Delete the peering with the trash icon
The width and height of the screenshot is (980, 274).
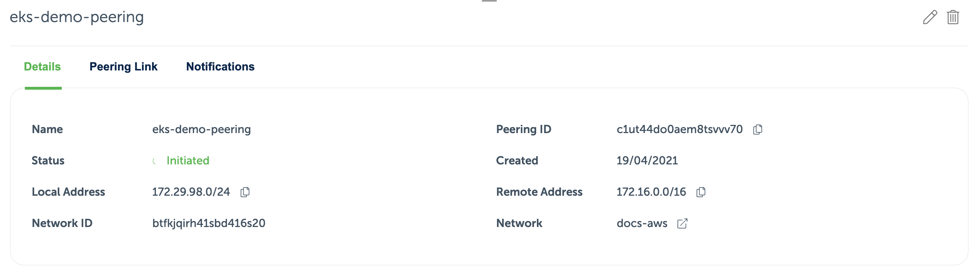click(x=953, y=17)
